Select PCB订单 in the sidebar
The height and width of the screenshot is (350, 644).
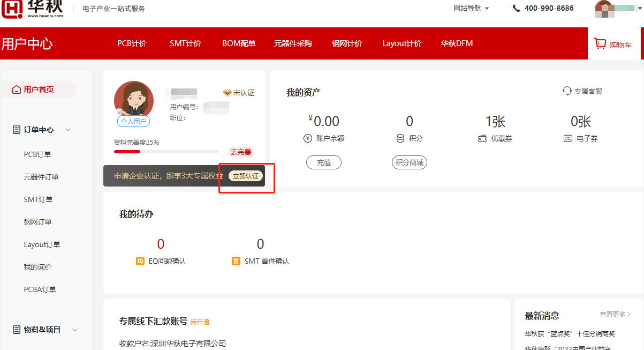pos(37,154)
